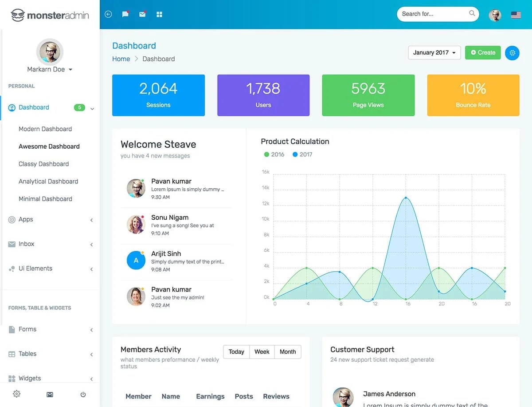532x407 pixels.
Task: Select Minimal Dashboard from the sidebar
Action: [x=45, y=199]
